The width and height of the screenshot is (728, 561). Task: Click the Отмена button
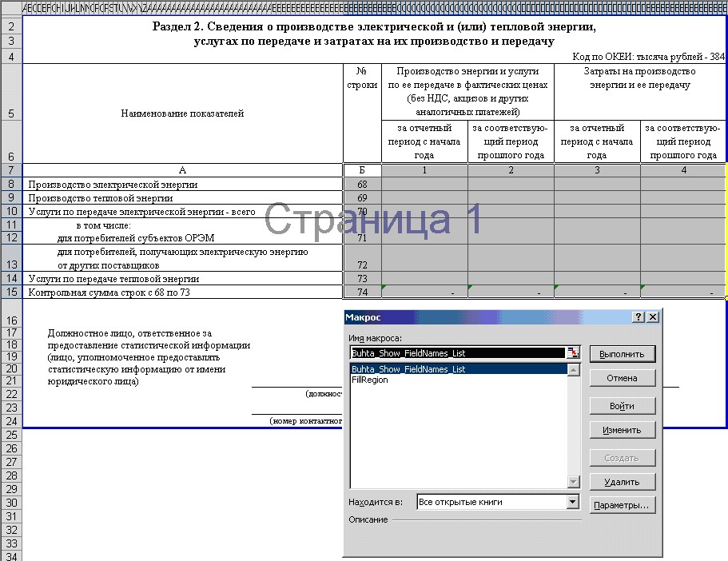[x=623, y=378]
